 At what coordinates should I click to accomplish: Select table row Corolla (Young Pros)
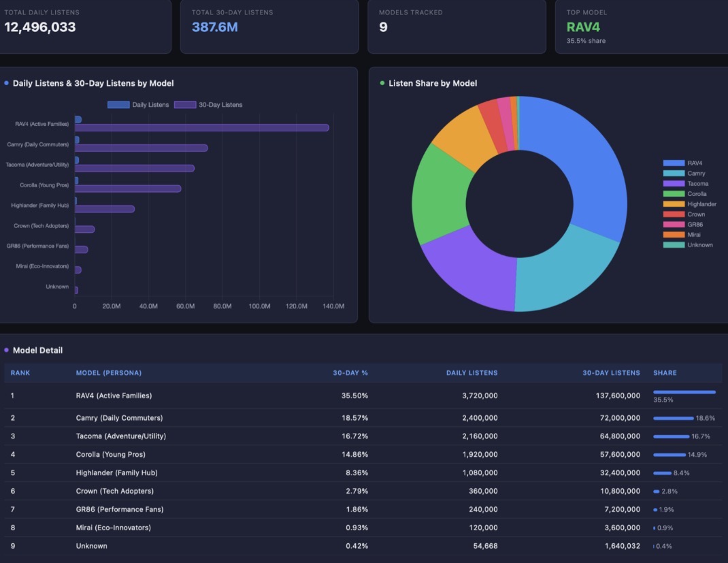pyautogui.click(x=363, y=454)
